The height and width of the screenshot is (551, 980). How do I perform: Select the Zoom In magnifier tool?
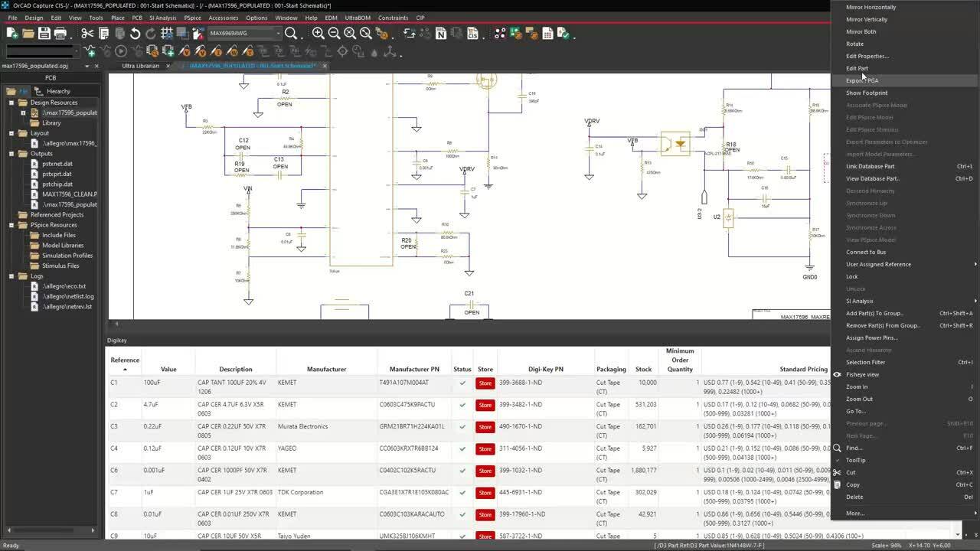(x=318, y=33)
